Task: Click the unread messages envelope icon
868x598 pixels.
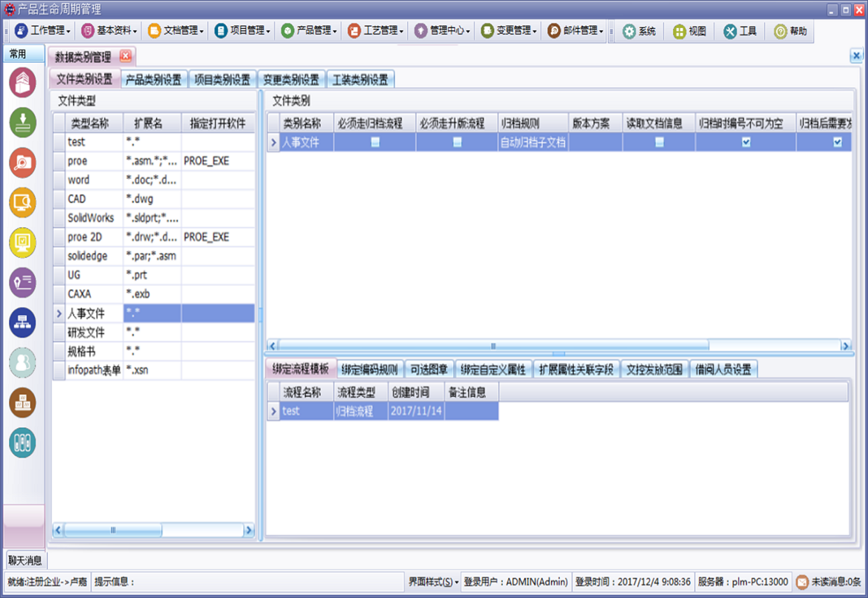Action: 802,582
